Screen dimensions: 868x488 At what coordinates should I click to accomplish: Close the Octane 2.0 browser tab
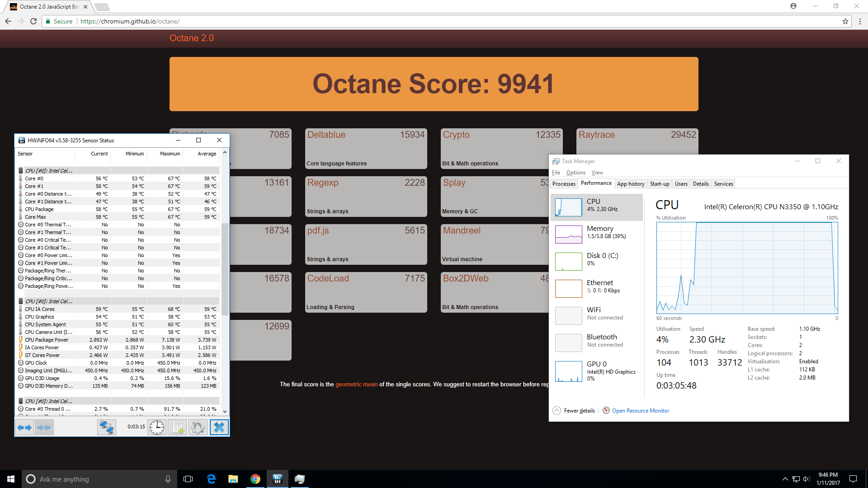pos(85,7)
